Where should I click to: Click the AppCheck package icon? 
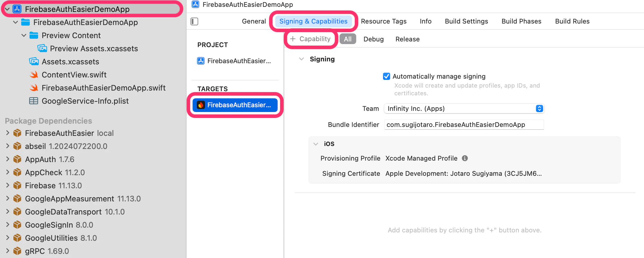(17, 172)
